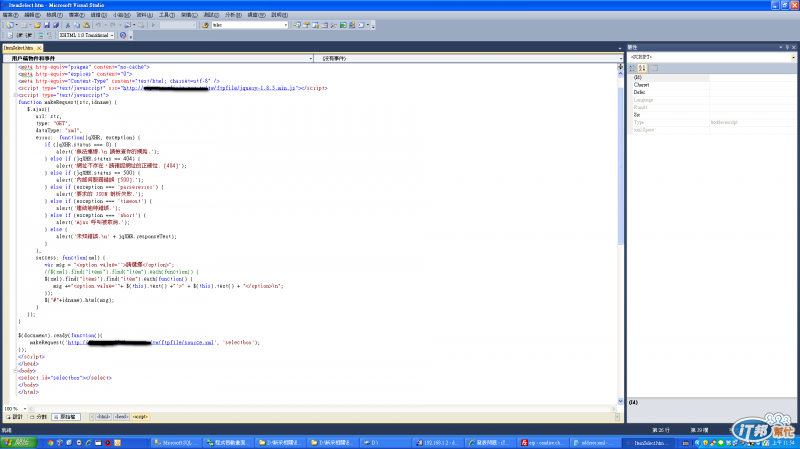Click the Paste toolbar icon
The image size is (800, 449).
pos(86,25)
